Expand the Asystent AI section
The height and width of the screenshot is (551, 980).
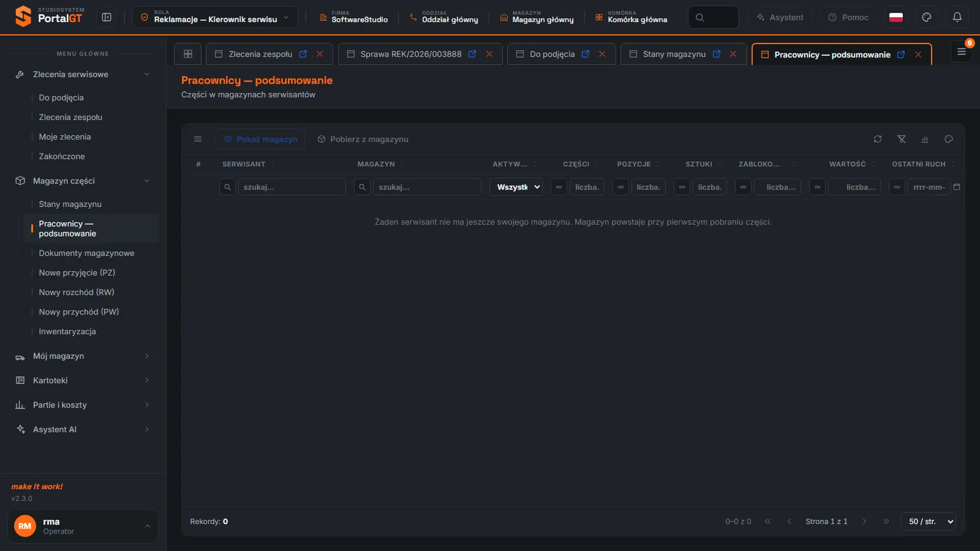pos(83,430)
